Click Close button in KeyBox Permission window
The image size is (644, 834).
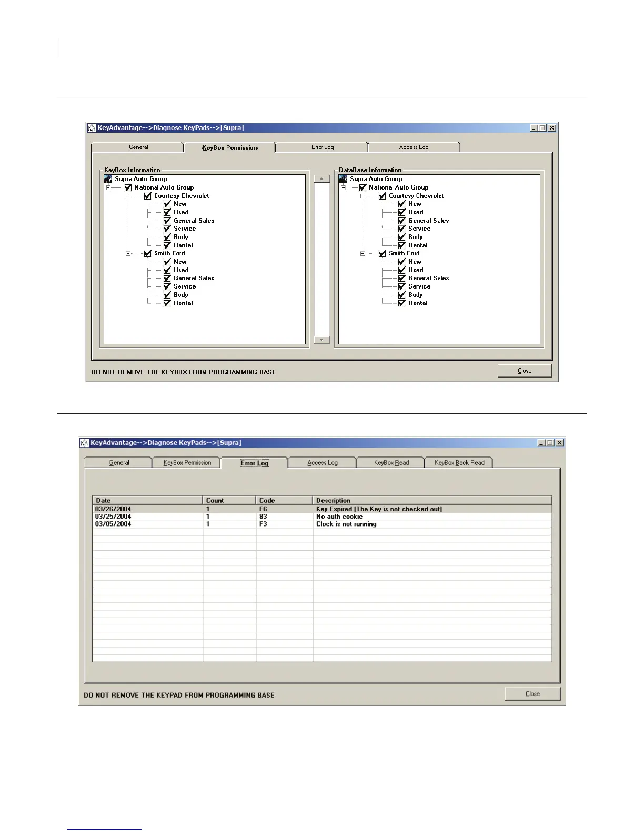coord(525,371)
